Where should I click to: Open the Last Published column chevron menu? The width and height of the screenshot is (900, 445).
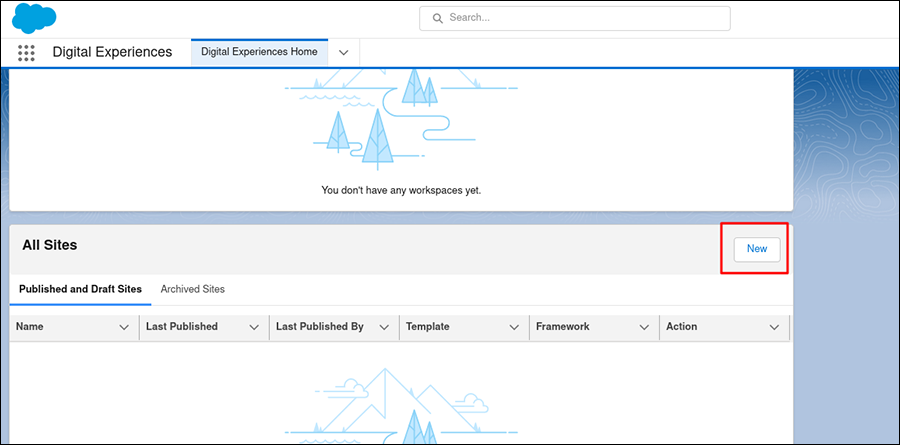coord(254,327)
